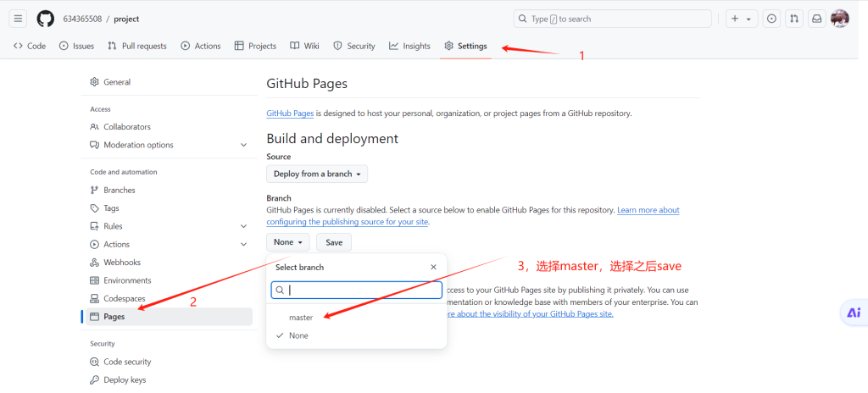Switch to the Issues tab
868x393 pixels.
[x=77, y=46]
